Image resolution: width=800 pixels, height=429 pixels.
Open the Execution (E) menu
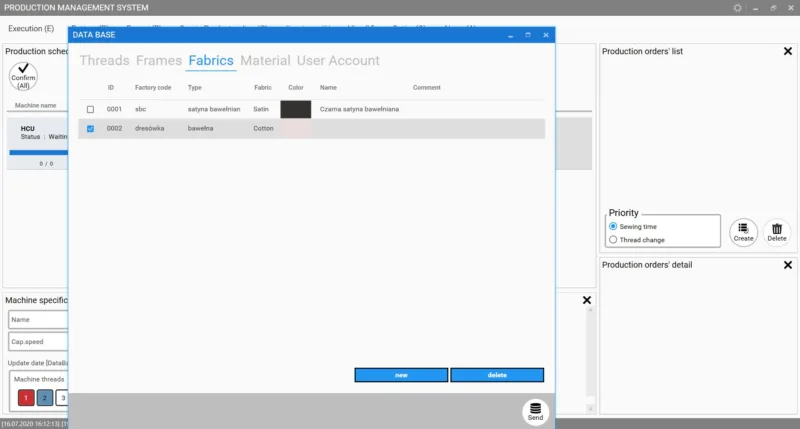click(x=31, y=29)
